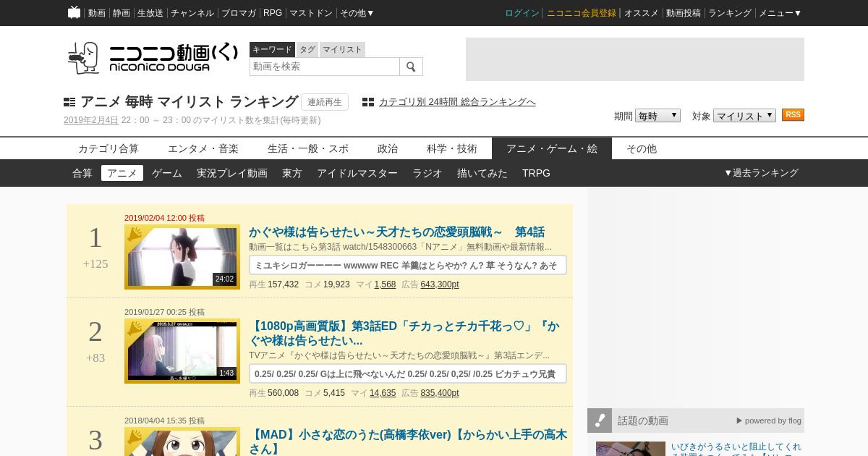
Task: Click 動画 in the top navigation
Action: [96, 13]
